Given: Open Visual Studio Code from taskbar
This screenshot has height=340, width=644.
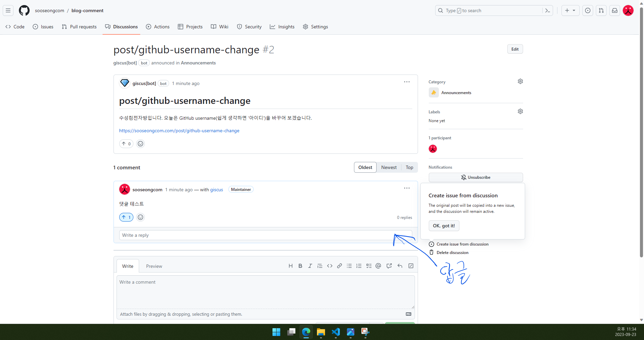Looking at the screenshot, I should point(335,332).
